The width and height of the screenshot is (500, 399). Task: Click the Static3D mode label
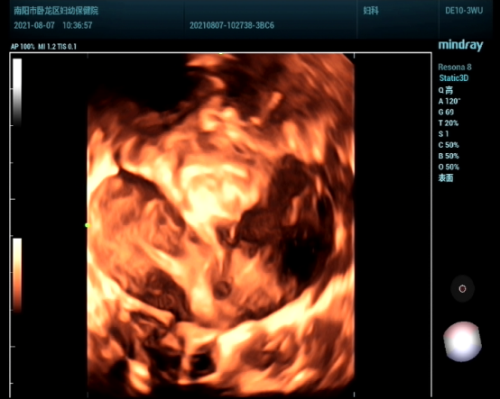[454, 78]
